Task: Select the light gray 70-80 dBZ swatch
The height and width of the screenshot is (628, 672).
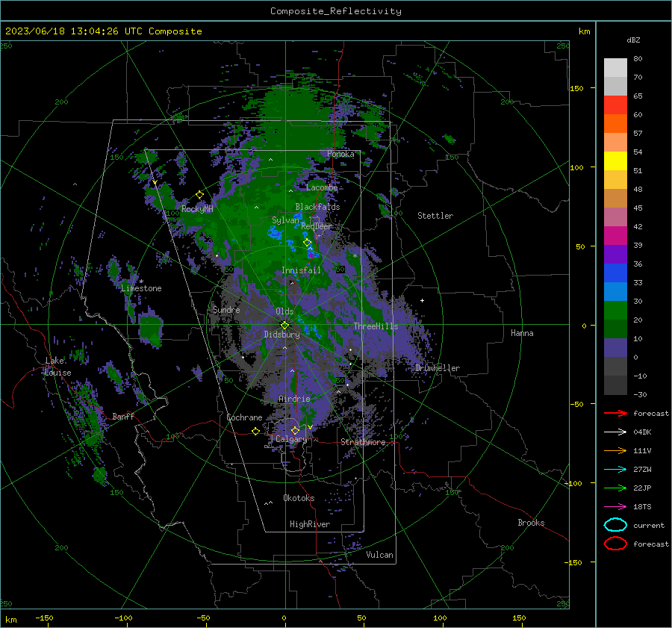Action: (x=615, y=68)
